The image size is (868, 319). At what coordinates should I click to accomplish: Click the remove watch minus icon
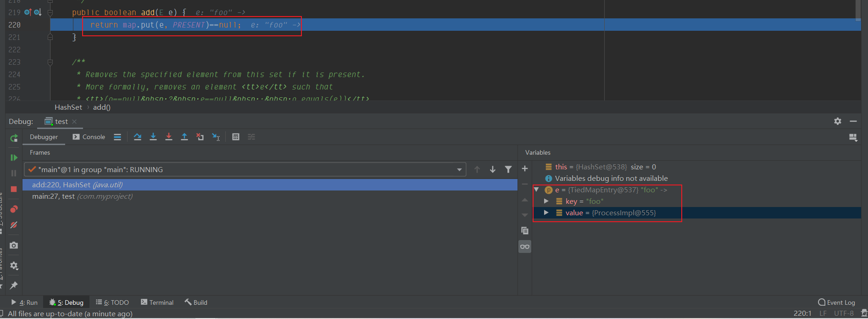coord(525,184)
